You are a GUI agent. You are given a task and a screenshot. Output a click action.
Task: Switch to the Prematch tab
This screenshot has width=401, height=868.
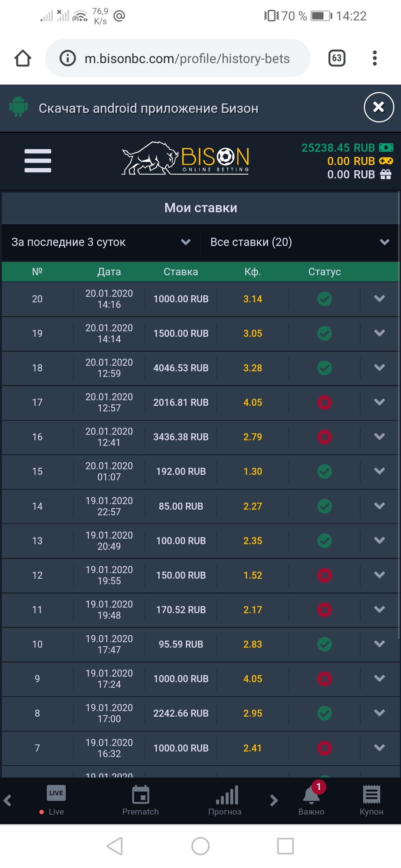pyautogui.click(x=140, y=800)
